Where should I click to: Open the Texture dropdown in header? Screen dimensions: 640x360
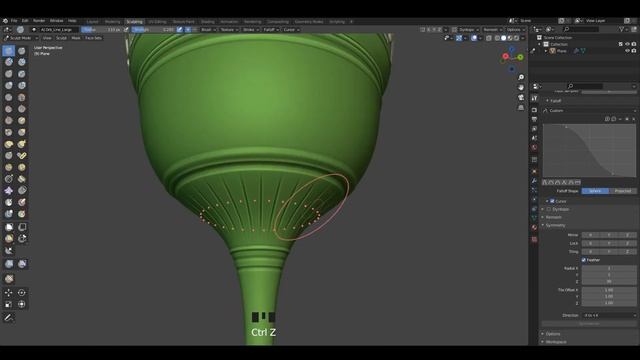(x=228, y=29)
